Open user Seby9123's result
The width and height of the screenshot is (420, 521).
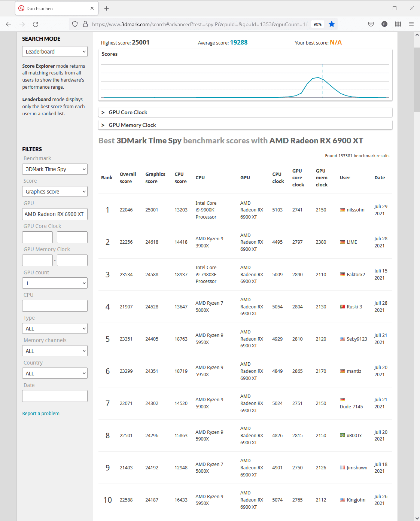click(x=357, y=339)
